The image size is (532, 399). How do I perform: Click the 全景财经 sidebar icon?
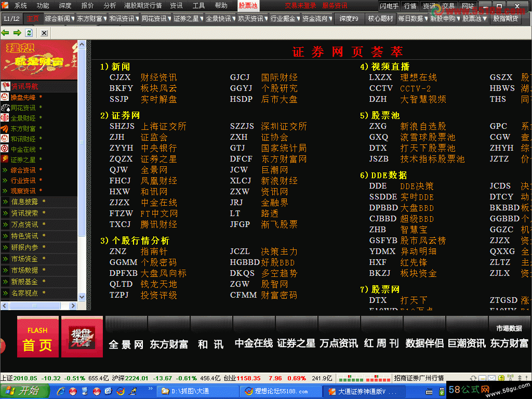pos(5,118)
